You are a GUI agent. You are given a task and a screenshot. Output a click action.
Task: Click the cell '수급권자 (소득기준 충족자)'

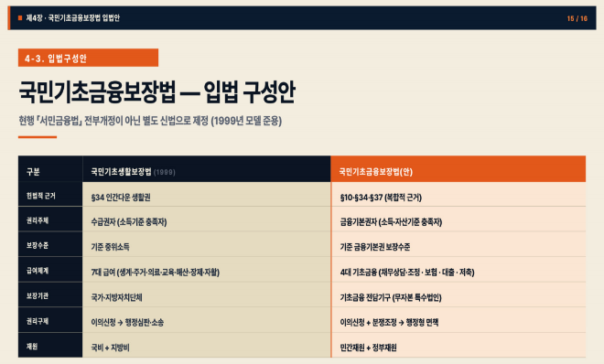click(207, 219)
